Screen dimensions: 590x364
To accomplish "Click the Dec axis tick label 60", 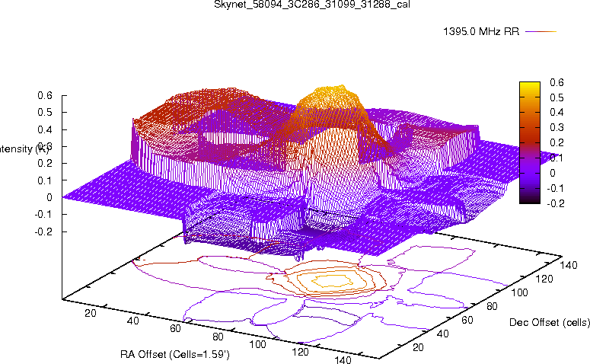I will coord(467,320).
